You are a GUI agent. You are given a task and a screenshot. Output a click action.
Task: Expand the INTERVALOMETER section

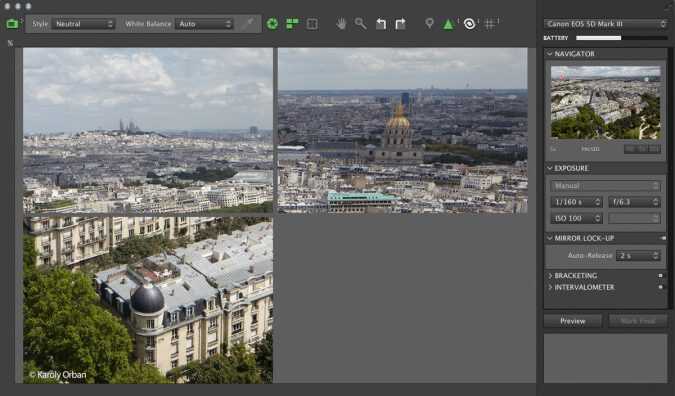[550, 287]
